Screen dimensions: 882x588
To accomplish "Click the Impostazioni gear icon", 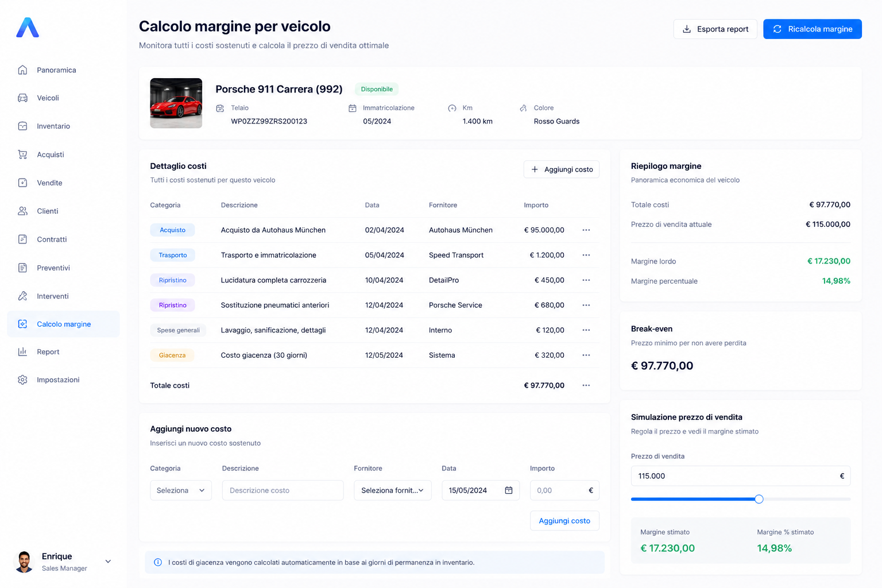I will coord(22,380).
